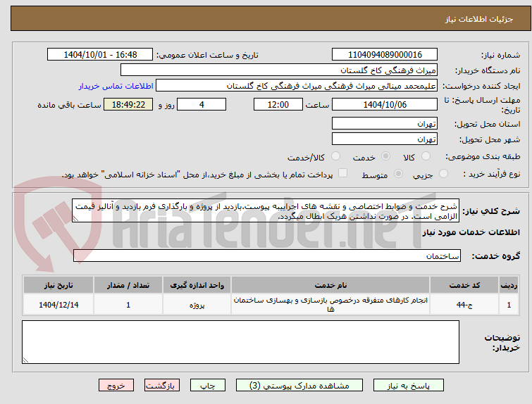The height and width of the screenshot is (404, 532).
Task: Click the requester field علیمحمد مینائی
Action: pyautogui.click(x=297, y=86)
